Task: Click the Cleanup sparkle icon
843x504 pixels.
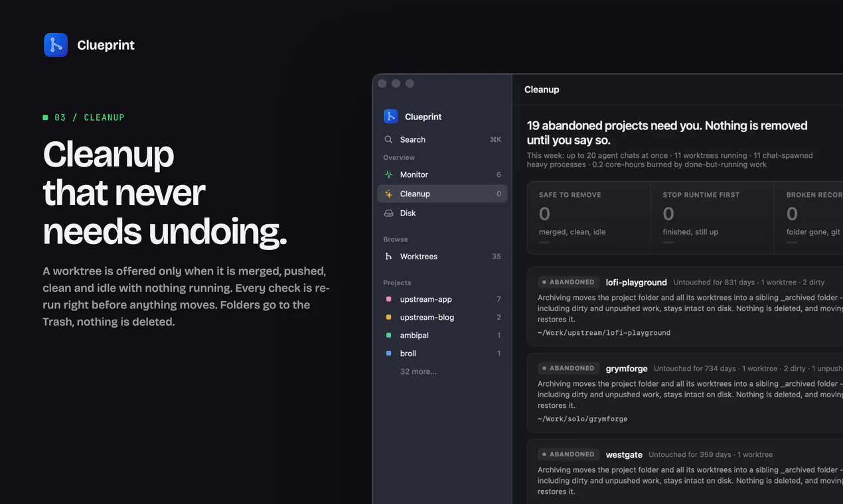Action: pos(389,194)
